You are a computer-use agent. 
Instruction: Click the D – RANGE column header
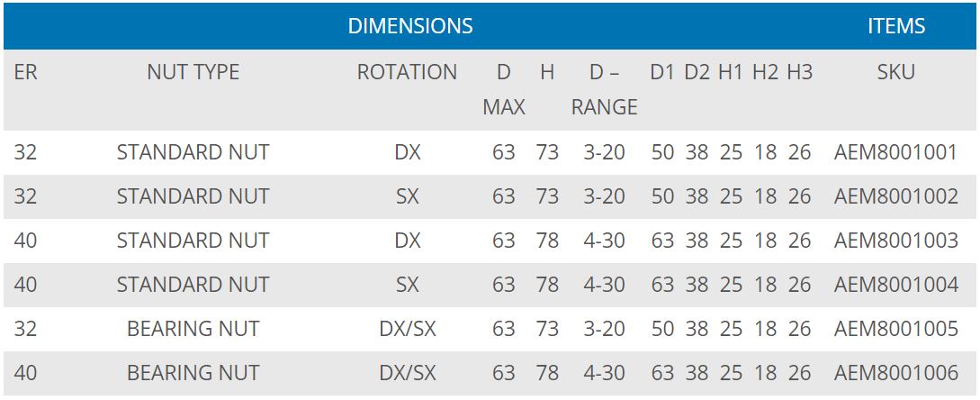pos(604,89)
